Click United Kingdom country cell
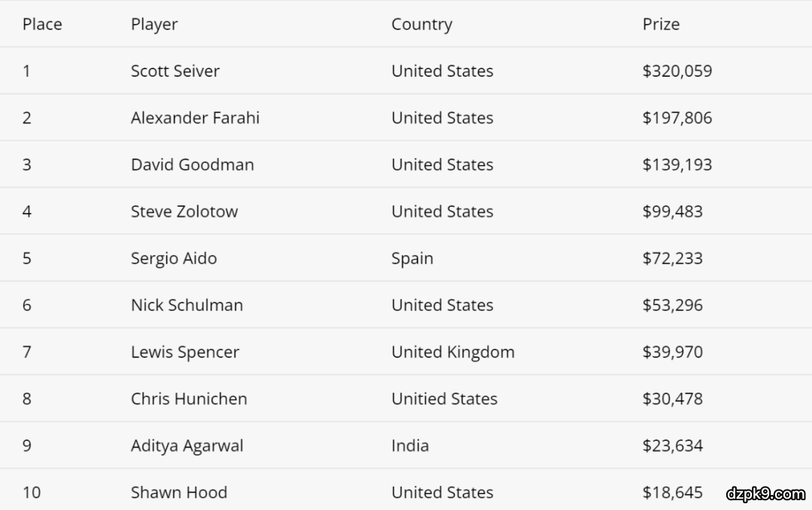This screenshot has height=510, width=812. pyautogui.click(x=453, y=352)
